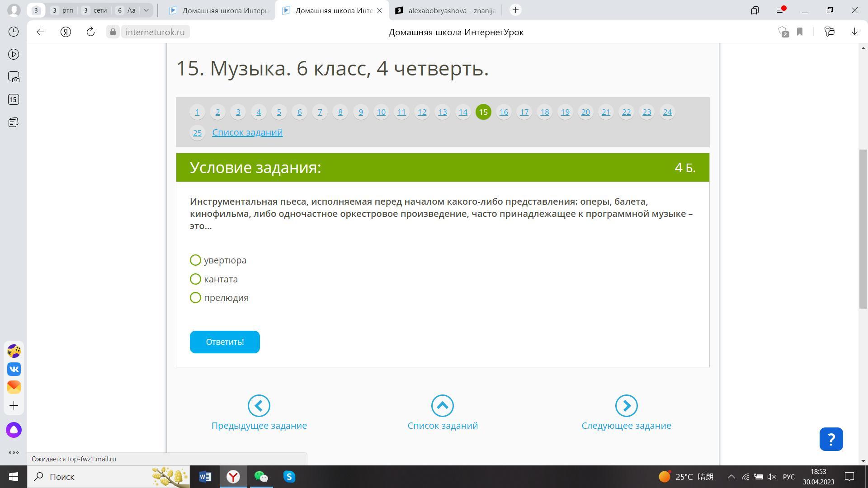The width and height of the screenshot is (868, 488).
Task: Expand tab groups dropdown chevron
Action: (x=146, y=10)
